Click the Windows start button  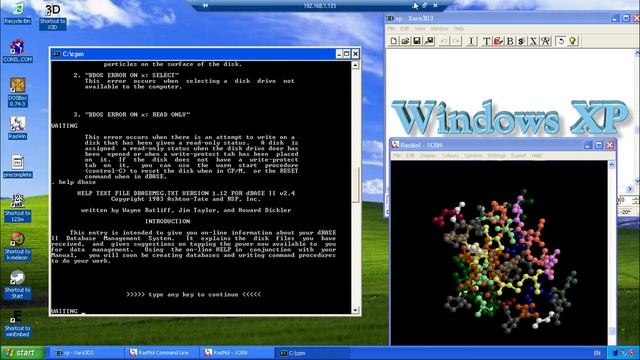pyautogui.click(x=21, y=353)
